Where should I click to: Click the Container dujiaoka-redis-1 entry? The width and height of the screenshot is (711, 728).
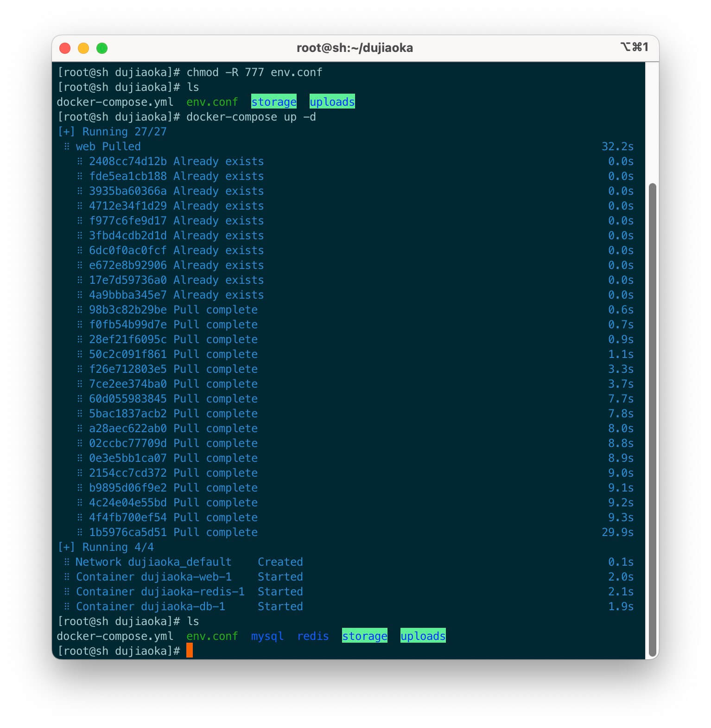(x=160, y=592)
